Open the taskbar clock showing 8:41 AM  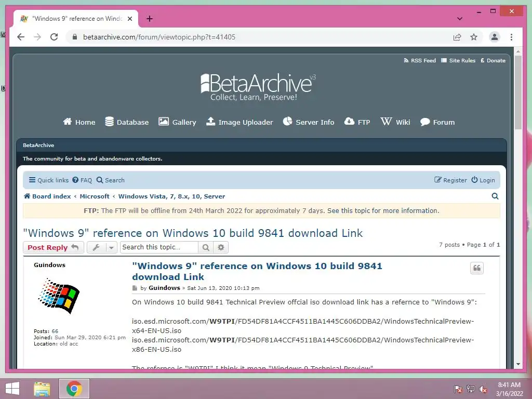click(x=509, y=389)
